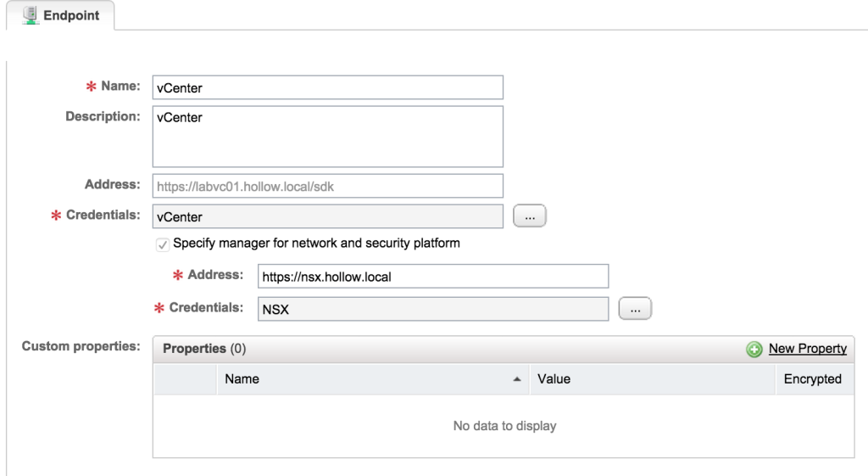Click the NSX Credentials text field
Screen dimensions: 868x476
[433, 310]
